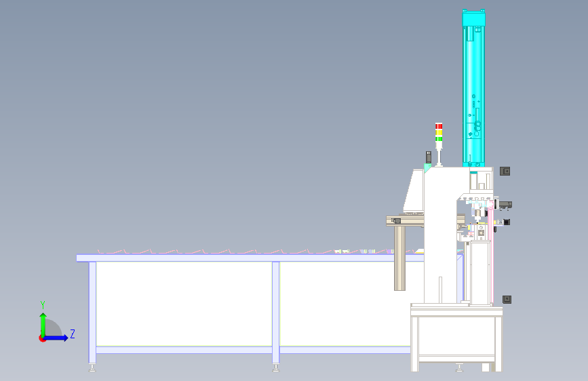This screenshot has height=381, width=588.
Task: Select the lower horizontal stretcher bar of the table
Action: pyautogui.click(x=253, y=350)
